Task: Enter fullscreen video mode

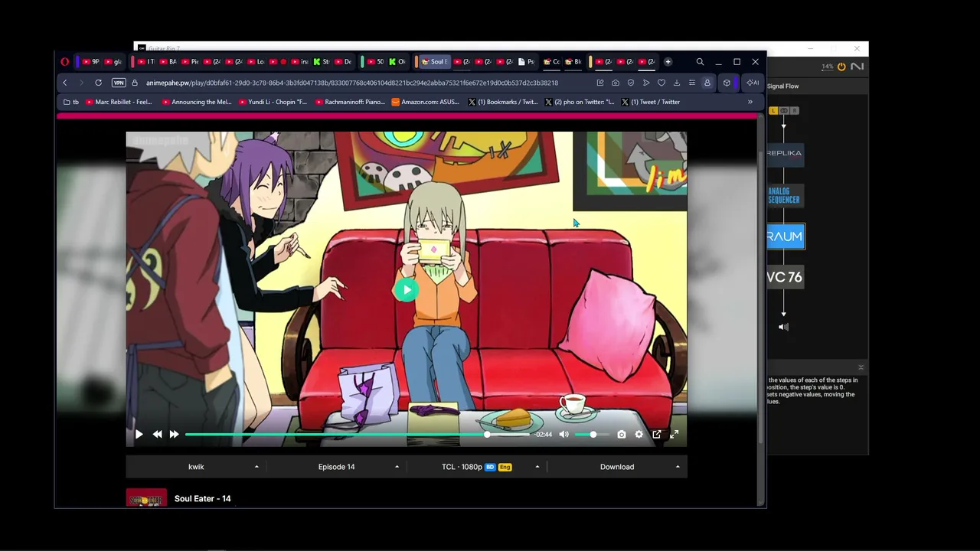Action: click(x=674, y=434)
